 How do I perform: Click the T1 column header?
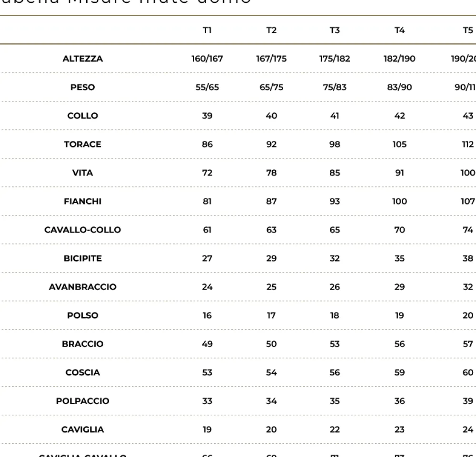pyautogui.click(x=207, y=30)
